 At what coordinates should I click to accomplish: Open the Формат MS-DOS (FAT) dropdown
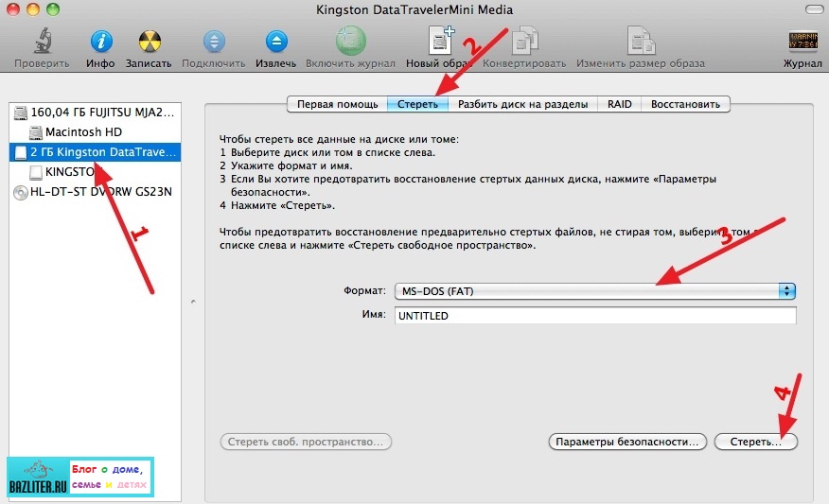click(x=595, y=291)
